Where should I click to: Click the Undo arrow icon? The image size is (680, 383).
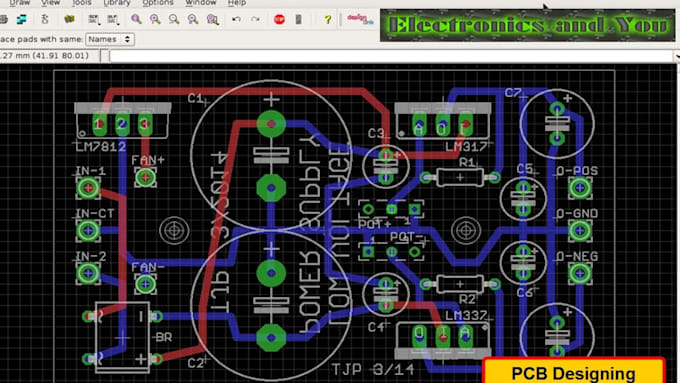click(236, 19)
